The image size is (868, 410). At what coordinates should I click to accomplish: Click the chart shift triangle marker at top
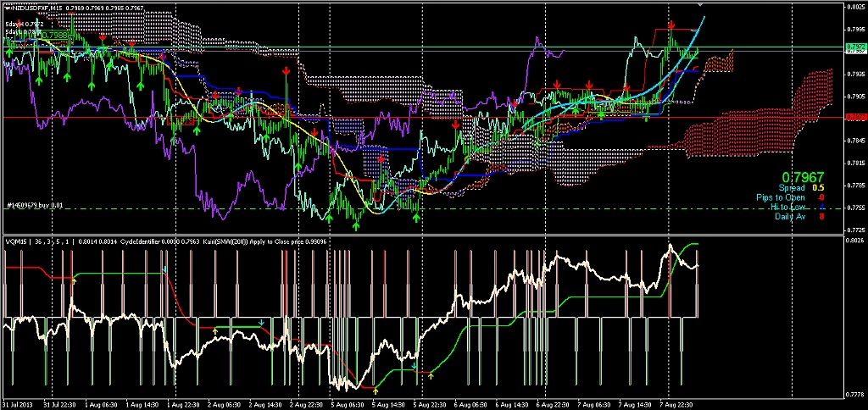701,4
